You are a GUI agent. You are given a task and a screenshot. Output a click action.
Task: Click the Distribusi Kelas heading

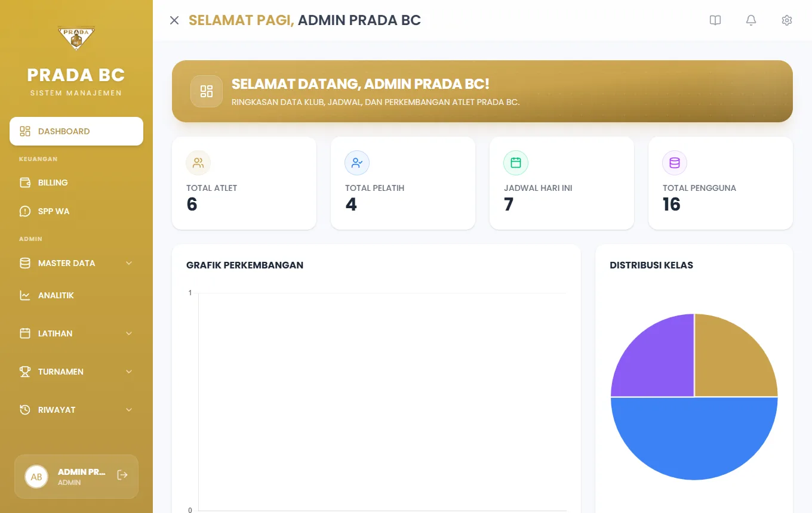(x=651, y=265)
